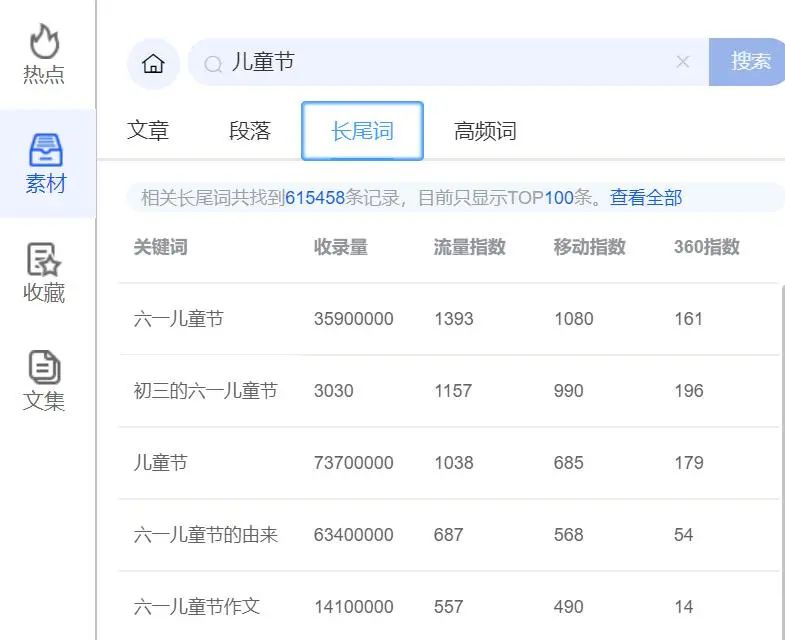Click 流量指数 value 1393
This screenshot has height=640, width=785.
point(454,319)
